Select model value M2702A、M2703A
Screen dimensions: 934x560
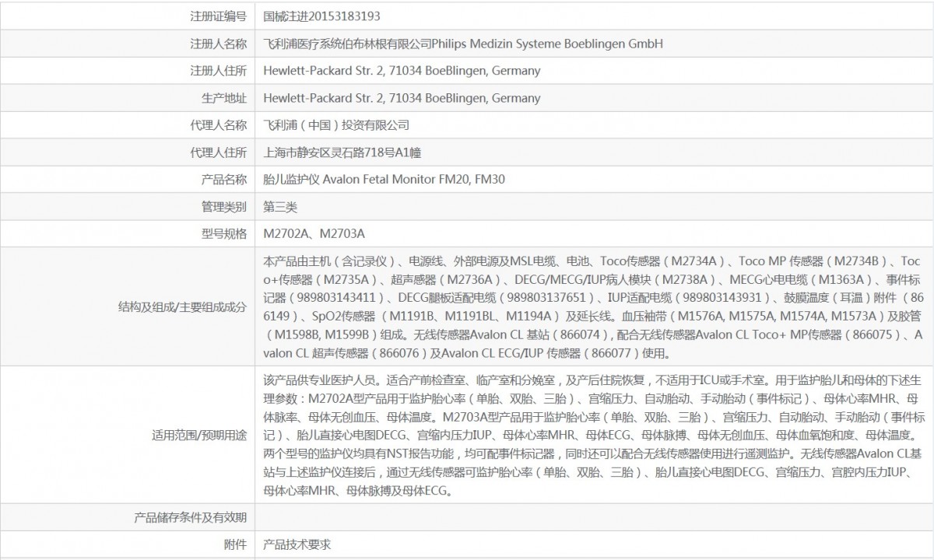click(315, 233)
